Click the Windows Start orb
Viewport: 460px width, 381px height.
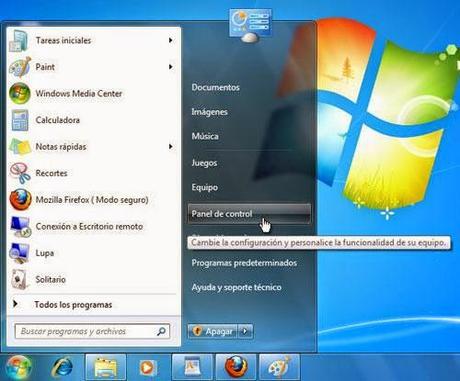pos(18,367)
